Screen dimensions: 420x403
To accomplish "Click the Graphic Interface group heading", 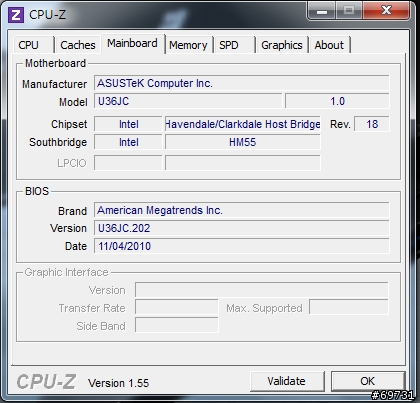I will point(67,272).
